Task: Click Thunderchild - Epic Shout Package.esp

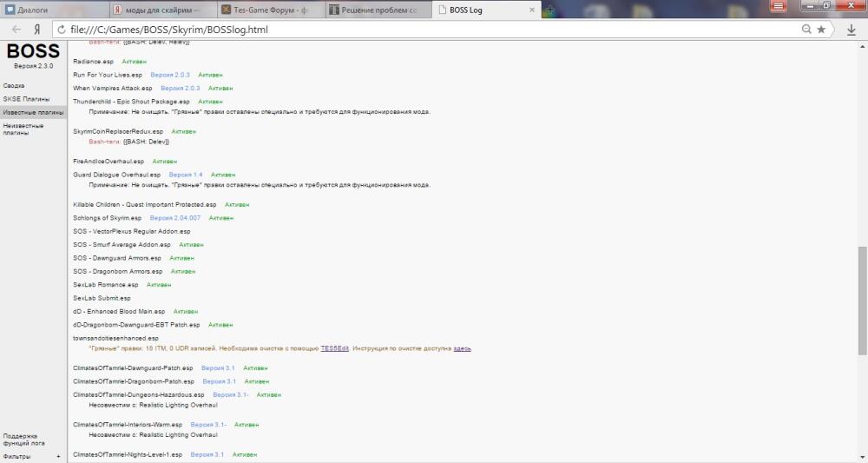Action: pos(131,102)
